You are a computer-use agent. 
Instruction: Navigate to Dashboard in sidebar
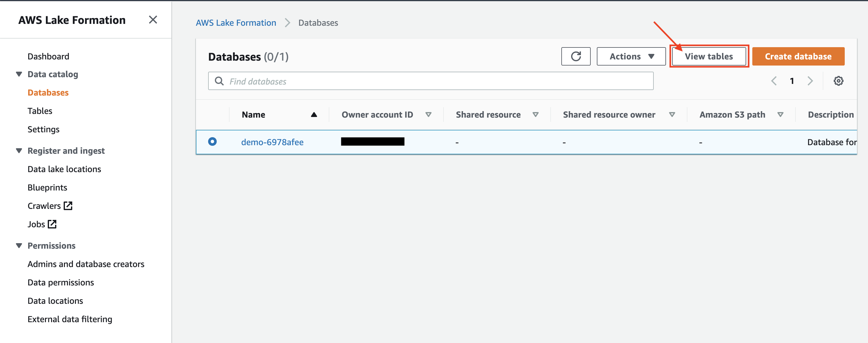(x=48, y=55)
